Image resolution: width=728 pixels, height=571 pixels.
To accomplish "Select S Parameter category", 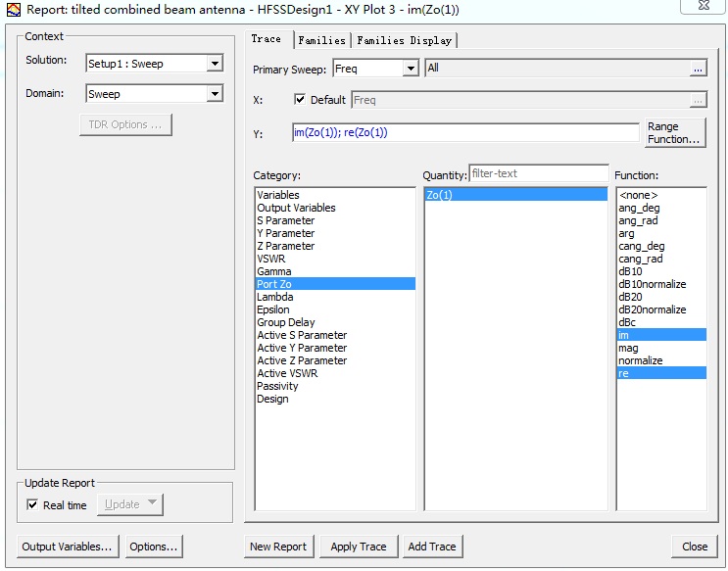I will [335, 220].
